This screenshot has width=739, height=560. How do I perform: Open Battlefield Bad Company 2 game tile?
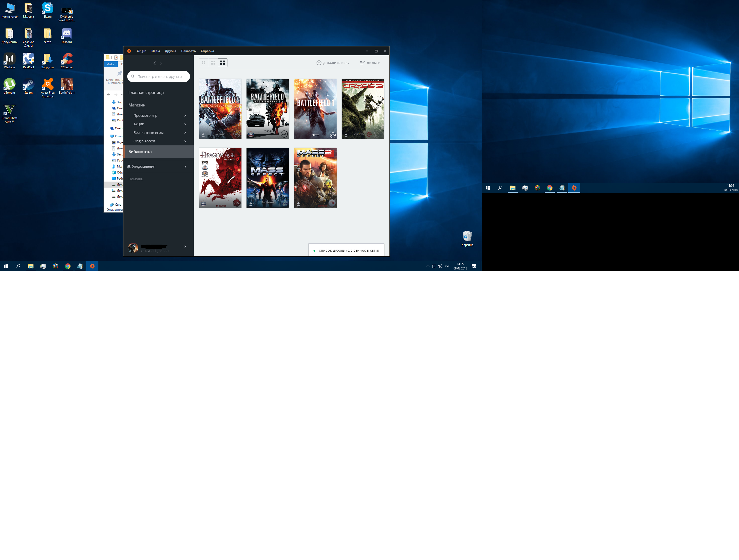(268, 109)
